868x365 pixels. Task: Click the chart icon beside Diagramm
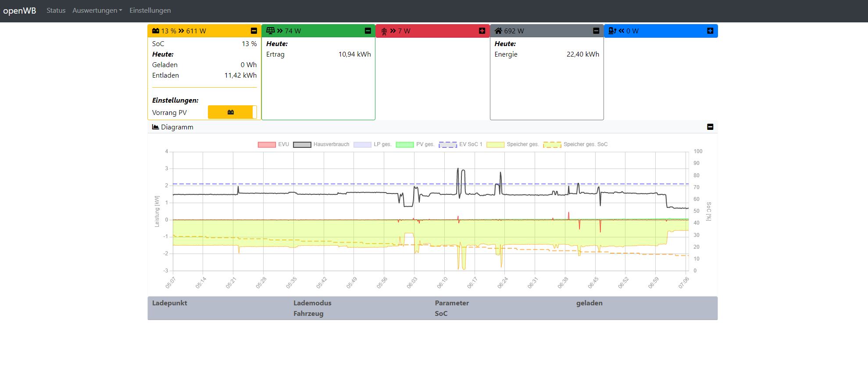point(155,127)
